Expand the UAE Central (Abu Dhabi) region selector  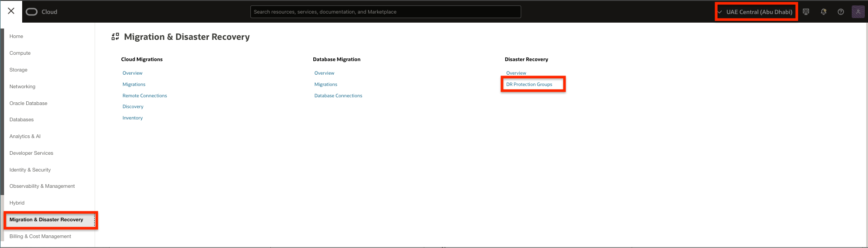pyautogui.click(x=756, y=12)
